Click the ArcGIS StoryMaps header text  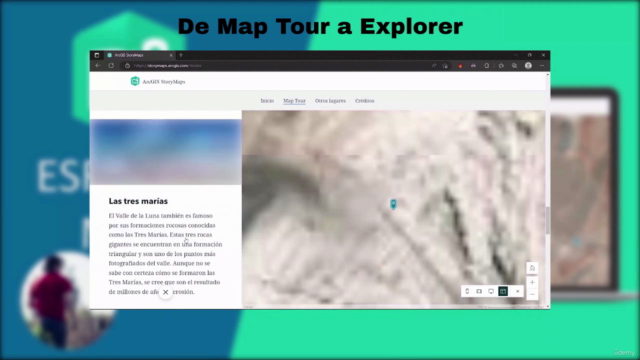(x=164, y=82)
